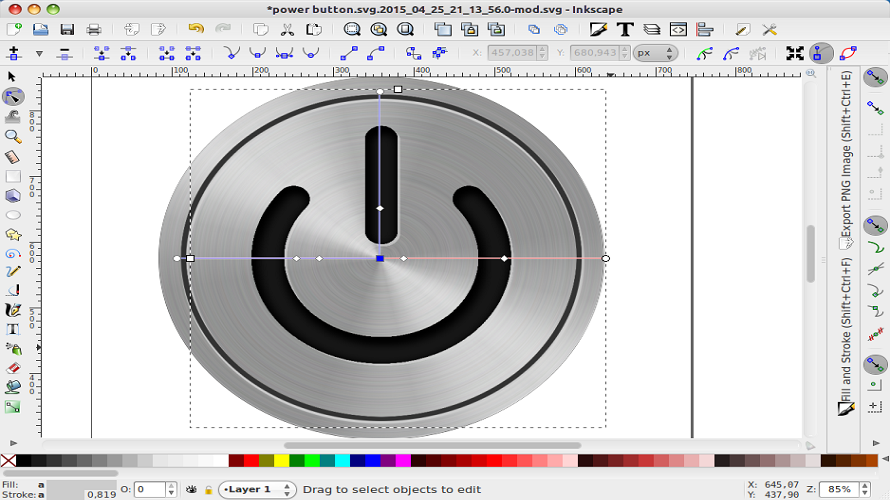Select the Zoom magnifier tool

click(13, 136)
